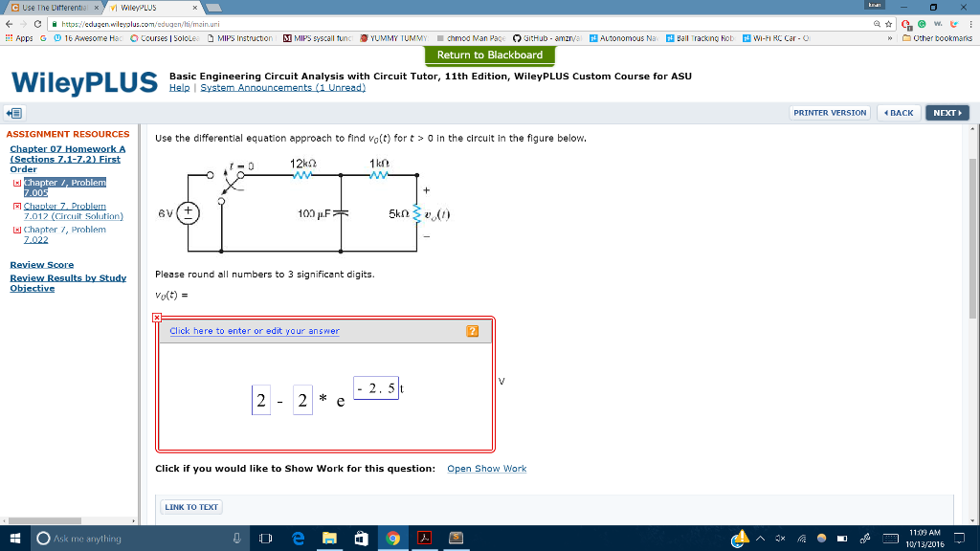The width and height of the screenshot is (980, 551).
Task: Open Adobe Acrobat Reader from the taskbar
Action: pyautogui.click(x=424, y=538)
